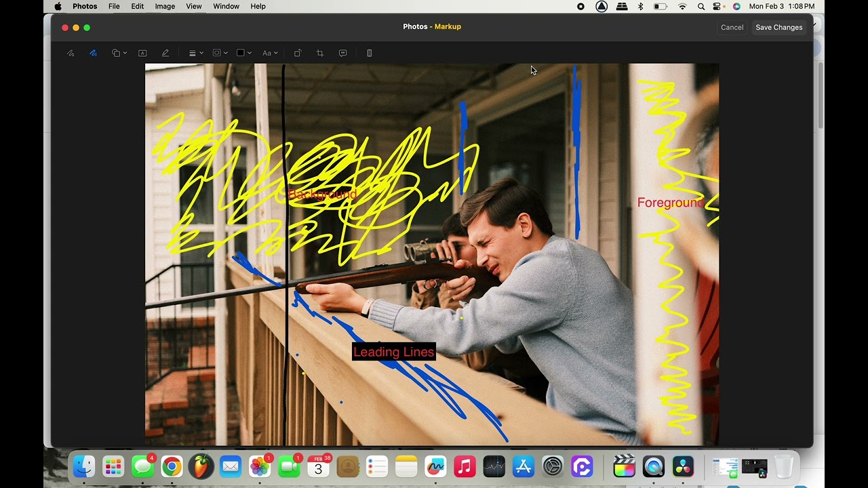Select the Sketch pen tool
Screen dimensions: 868x488
71,53
